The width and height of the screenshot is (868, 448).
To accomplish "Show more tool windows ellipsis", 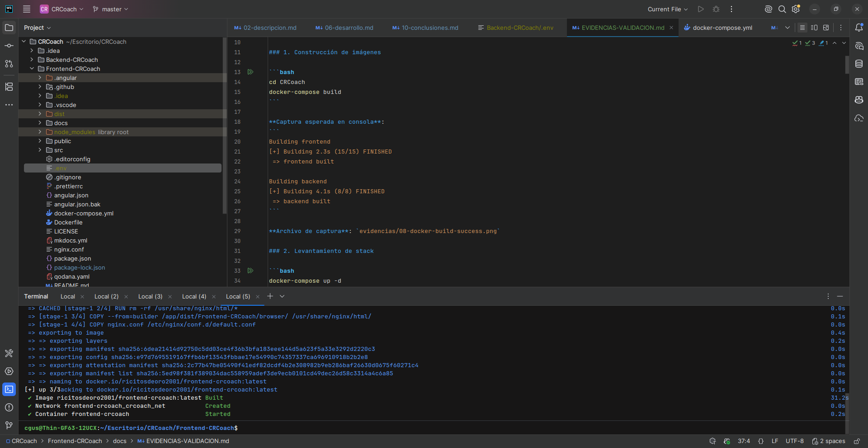I will [x=9, y=105].
